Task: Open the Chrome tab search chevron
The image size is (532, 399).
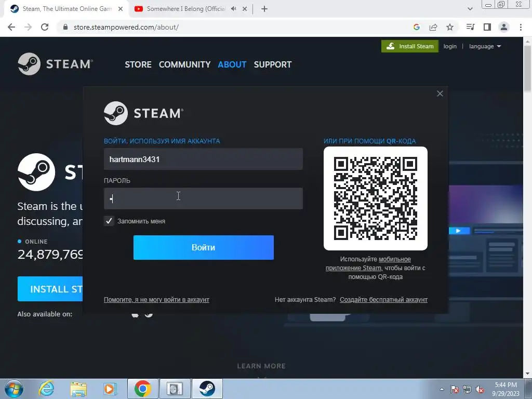Action: click(x=470, y=9)
